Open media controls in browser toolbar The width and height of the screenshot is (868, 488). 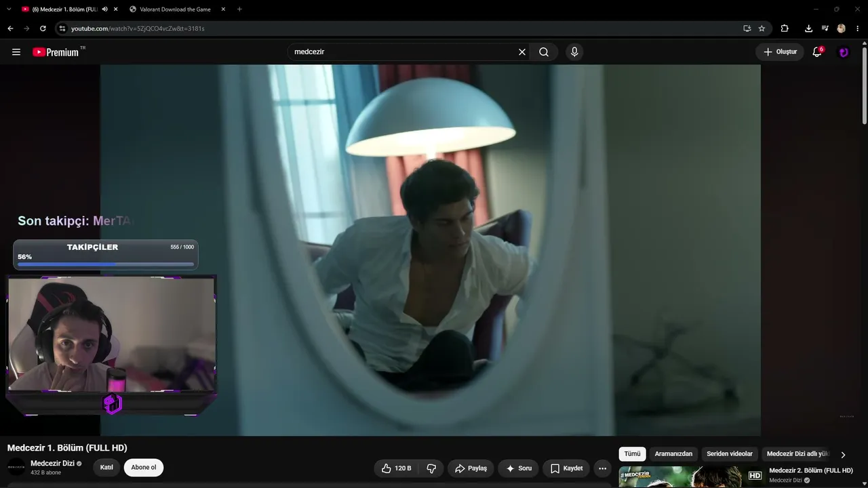click(825, 28)
